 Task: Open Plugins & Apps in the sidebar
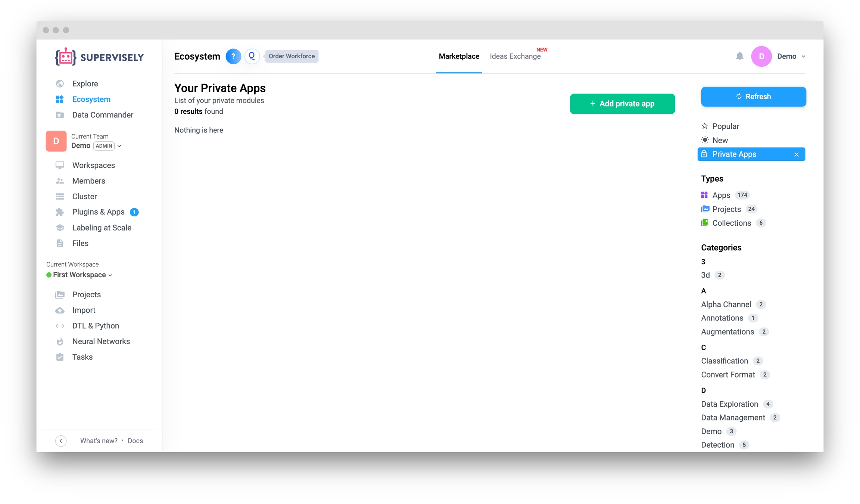(x=98, y=212)
